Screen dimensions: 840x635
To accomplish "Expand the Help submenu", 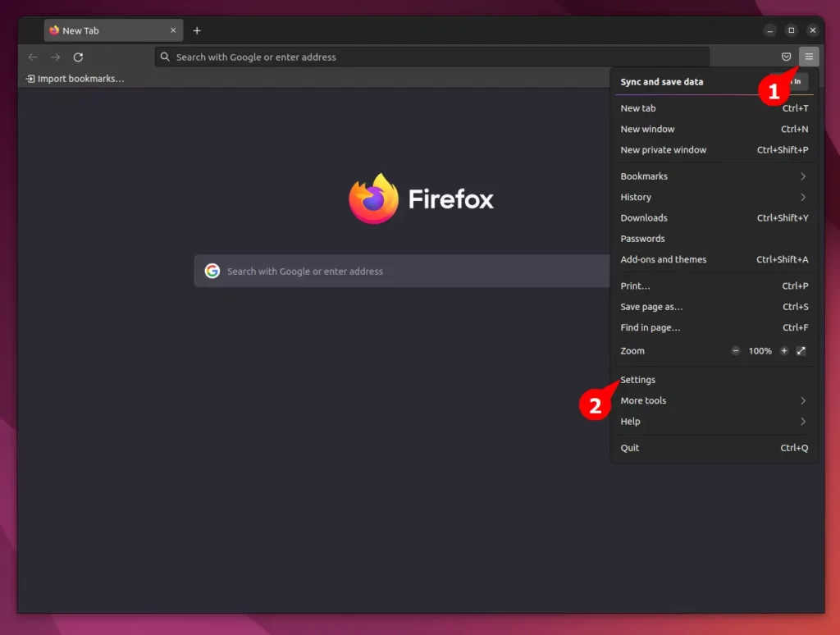I will tap(714, 422).
